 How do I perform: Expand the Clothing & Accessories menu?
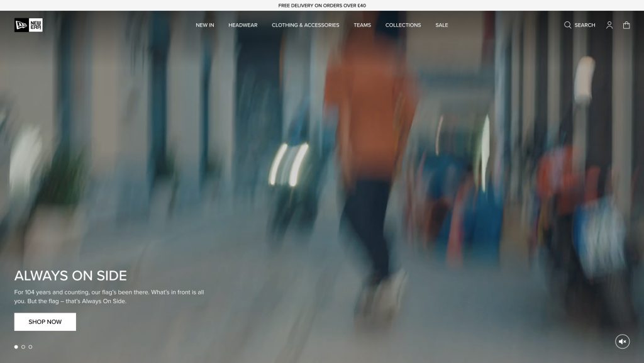(x=305, y=25)
